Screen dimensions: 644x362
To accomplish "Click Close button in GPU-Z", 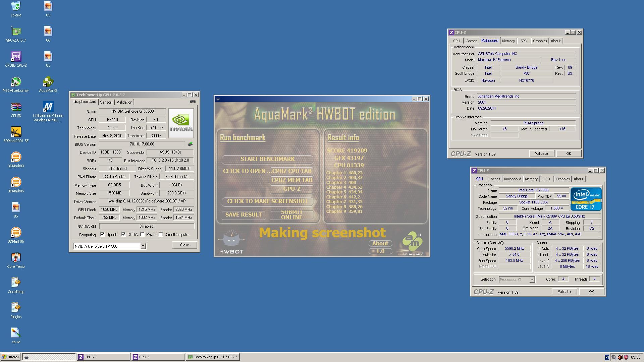I will point(184,245).
